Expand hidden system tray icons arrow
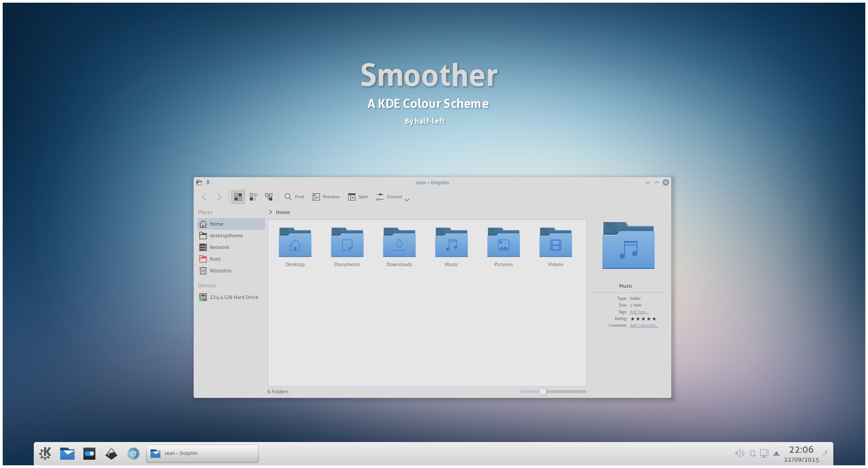Screen dimensions: 868x468 [776, 454]
